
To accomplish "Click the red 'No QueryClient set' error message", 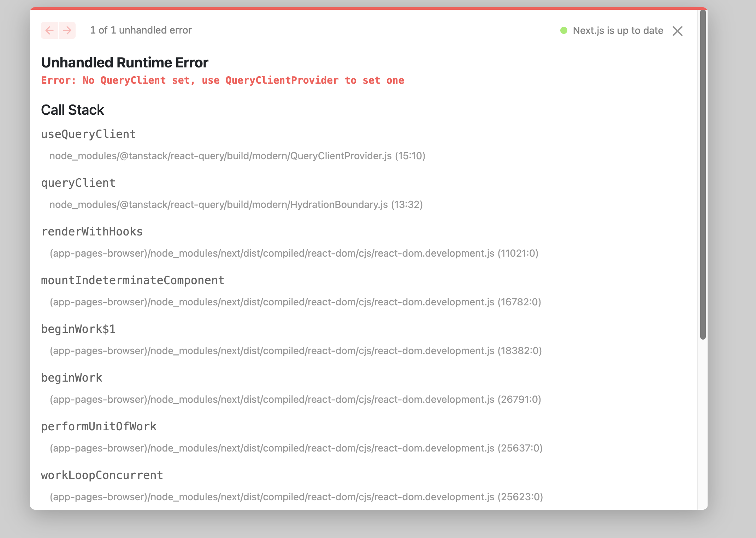I will point(223,80).
